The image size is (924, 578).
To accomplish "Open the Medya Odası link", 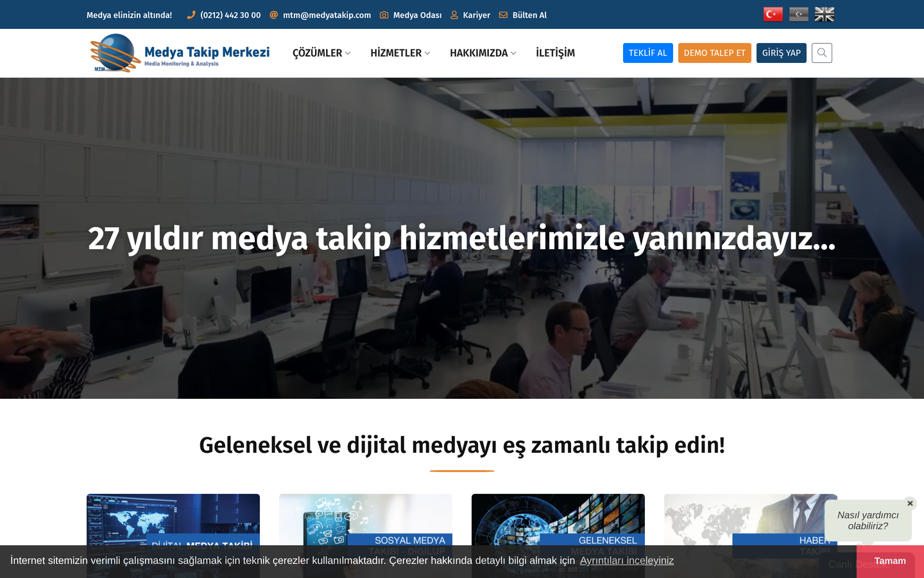I will (418, 15).
